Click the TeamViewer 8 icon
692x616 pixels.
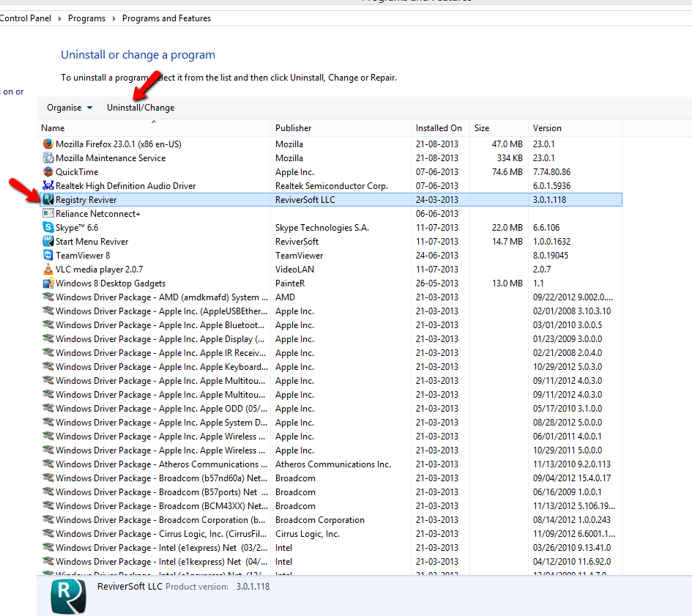point(48,256)
